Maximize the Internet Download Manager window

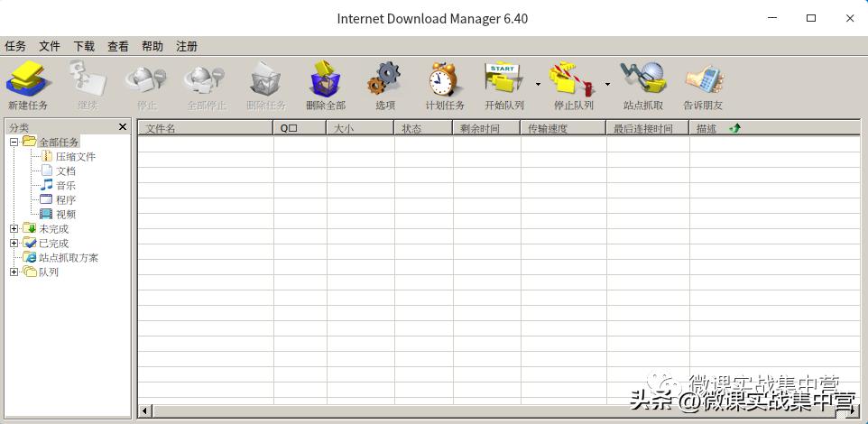tap(811, 18)
